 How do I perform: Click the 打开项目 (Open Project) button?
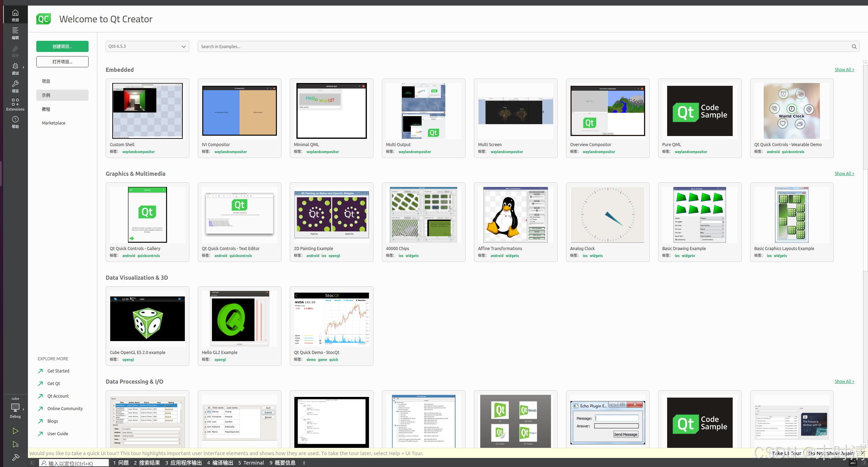coord(62,62)
